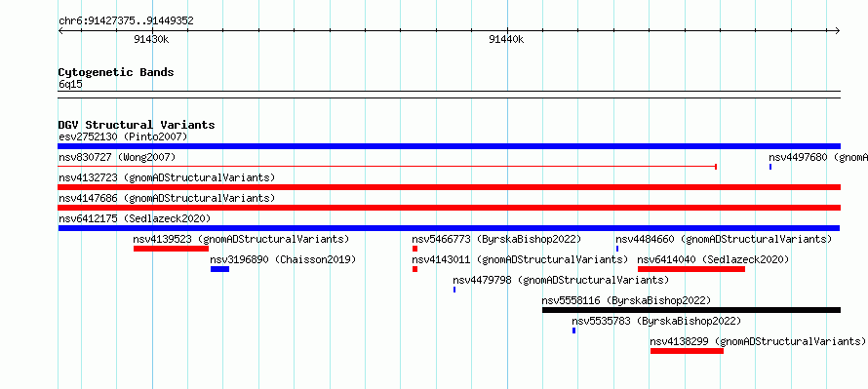Click the tiny blue nsv4479798 marker

454,290
